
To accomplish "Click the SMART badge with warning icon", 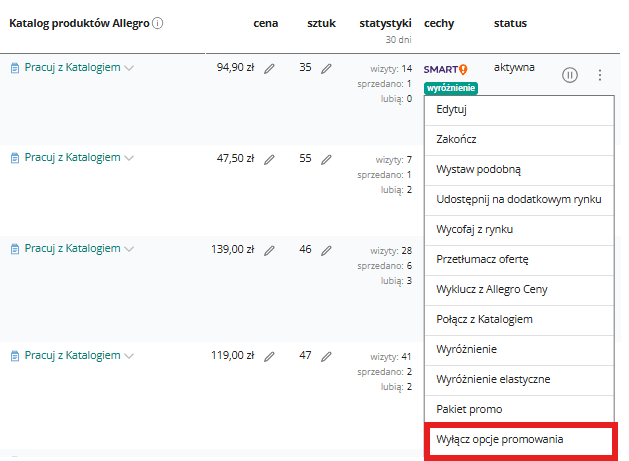I will (446, 69).
